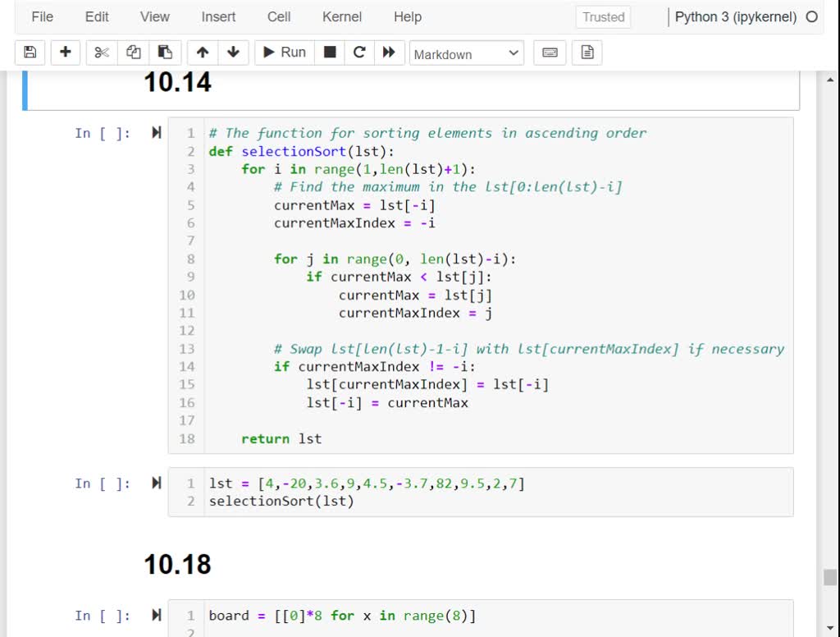Click the save and checkpoint icon
Image resolution: width=840 pixels, height=637 pixels.
(x=30, y=53)
